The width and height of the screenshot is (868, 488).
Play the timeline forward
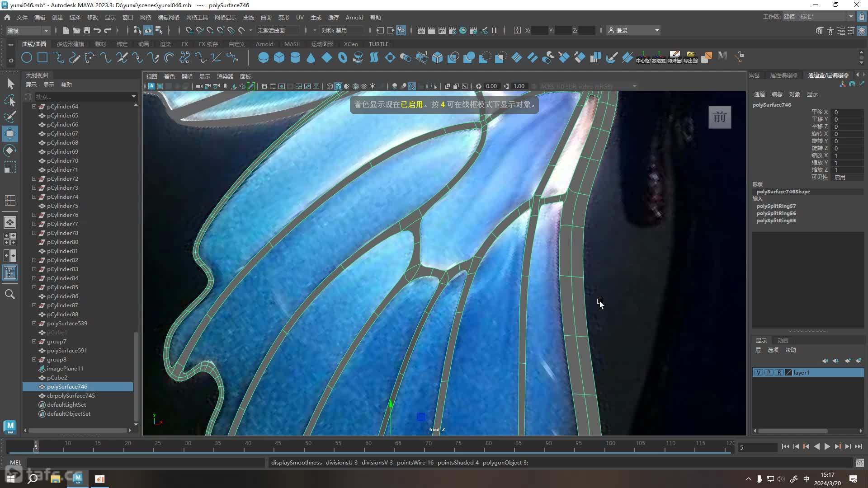pyautogui.click(x=827, y=447)
